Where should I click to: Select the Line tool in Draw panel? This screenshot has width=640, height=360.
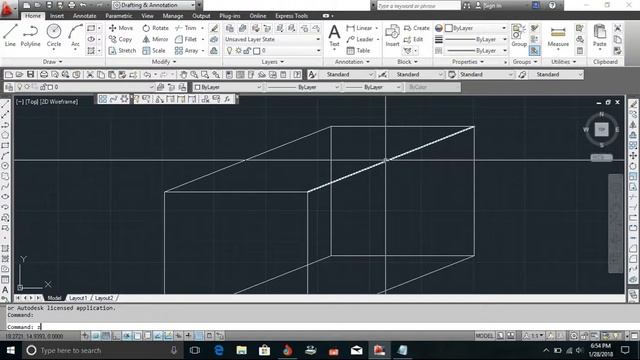coord(10,36)
